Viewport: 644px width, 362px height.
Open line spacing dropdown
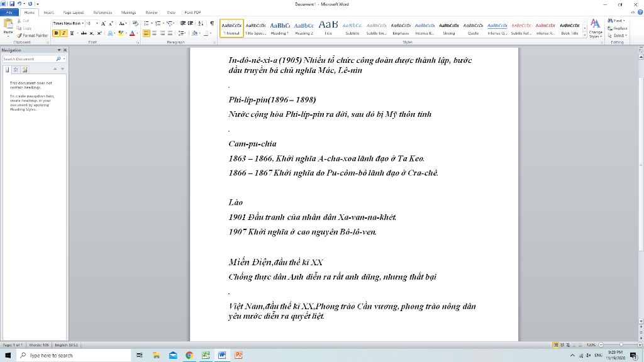point(182,33)
